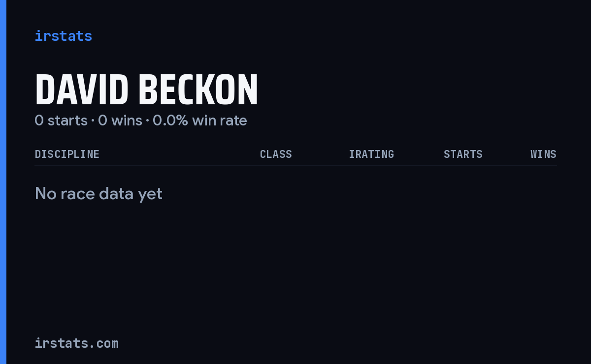Click the dot separator after '0 starts'
Image resolution: width=591 pixels, height=364 pixels.
point(93,121)
